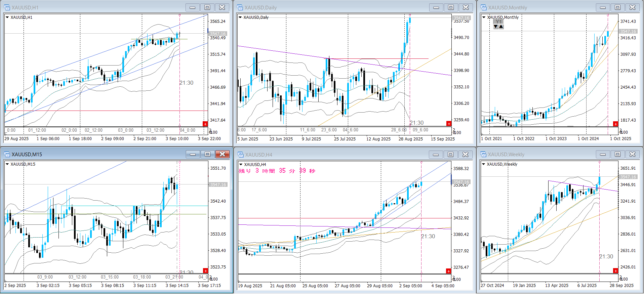Viewport: 644px width, 294px height.
Task: Expand the triangle beside XAUUSD,H4 chart label
Action: click(x=241, y=164)
